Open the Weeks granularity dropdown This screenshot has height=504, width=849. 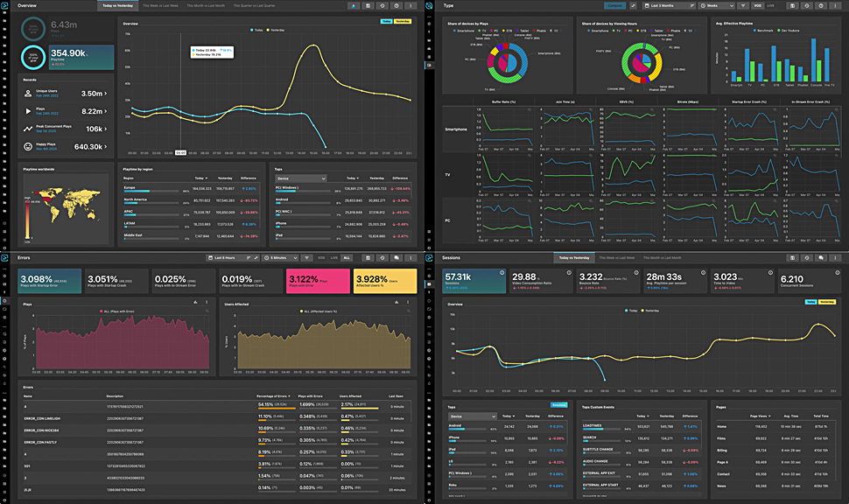tap(716, 5)
